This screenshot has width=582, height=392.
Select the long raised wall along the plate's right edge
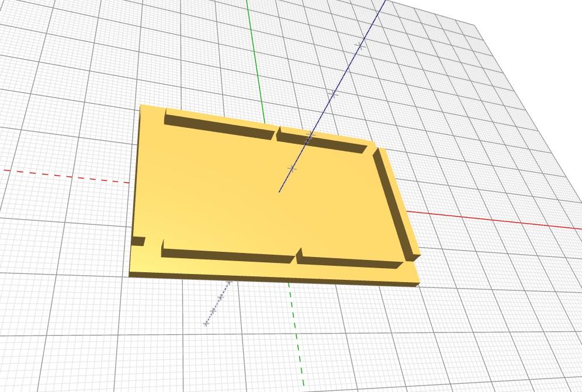click(396, 203)
